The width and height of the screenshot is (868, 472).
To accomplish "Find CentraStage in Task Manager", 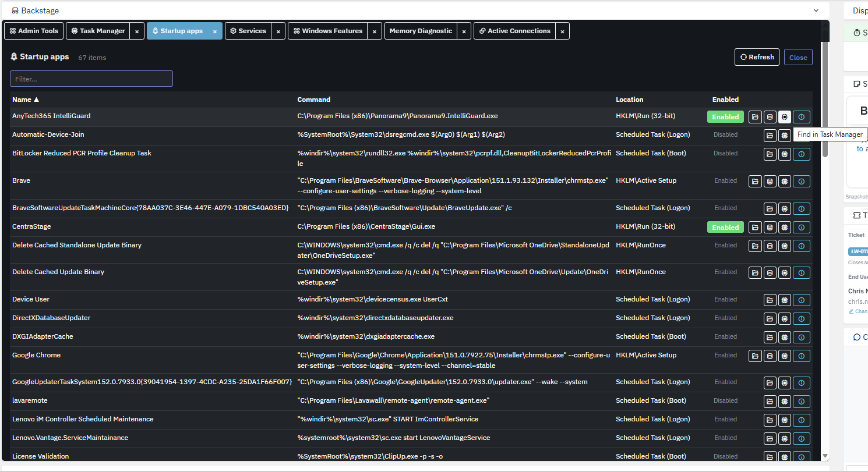I will (x=785, y=228).
